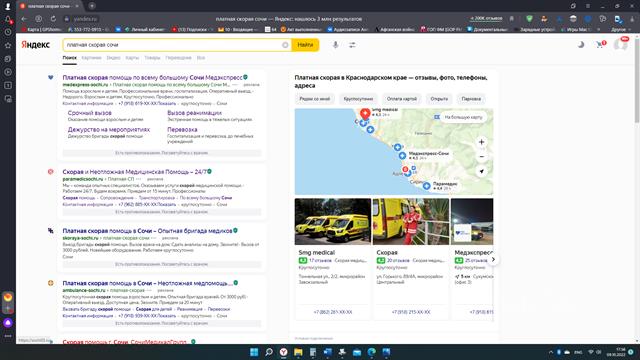Zoom in on the map
This screenshot has width=640, height=360.
click(481, 142)
